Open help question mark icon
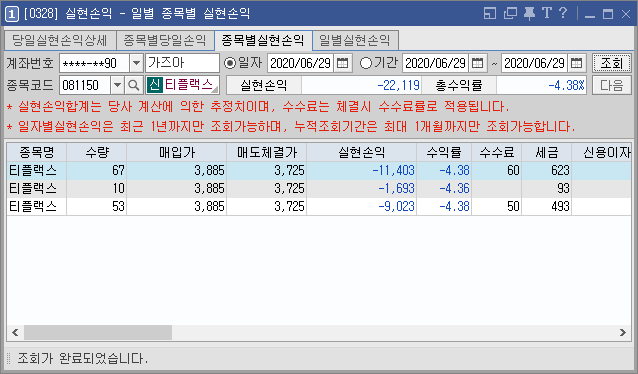 [x=563, y=13]
